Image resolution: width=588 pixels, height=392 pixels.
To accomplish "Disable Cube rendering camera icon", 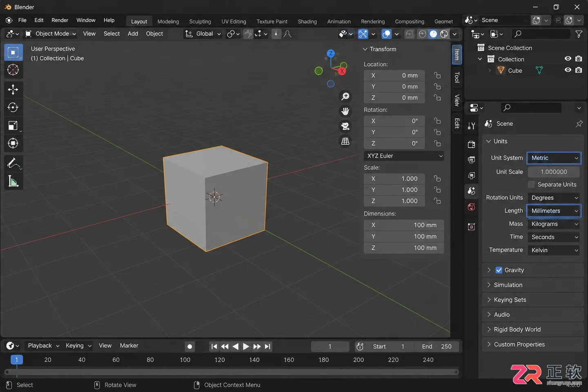I will pos(579,70).
